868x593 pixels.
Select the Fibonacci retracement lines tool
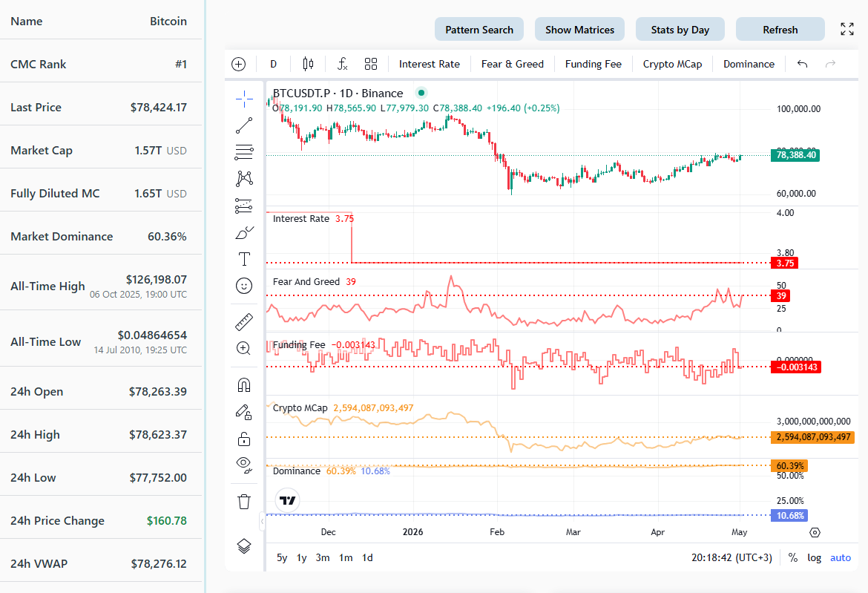click(x=244, y=151)
